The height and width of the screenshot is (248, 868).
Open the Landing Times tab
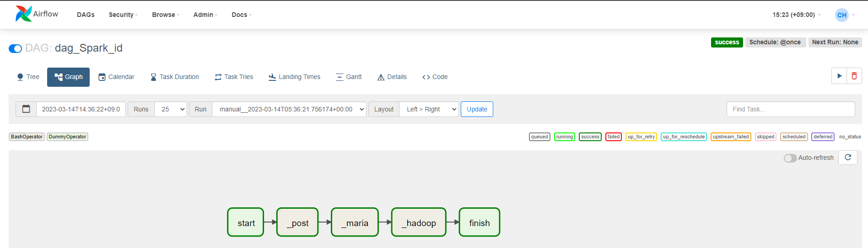[294, 77]
